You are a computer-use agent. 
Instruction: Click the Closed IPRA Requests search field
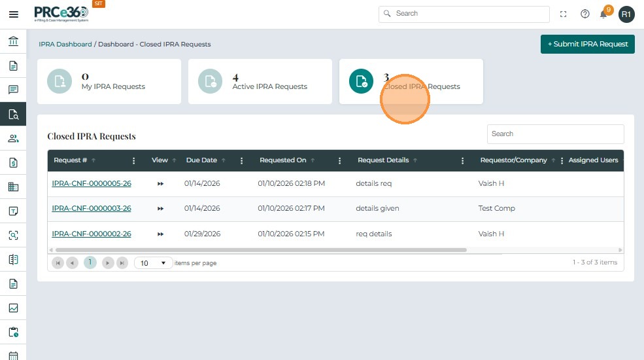(555, 134)
